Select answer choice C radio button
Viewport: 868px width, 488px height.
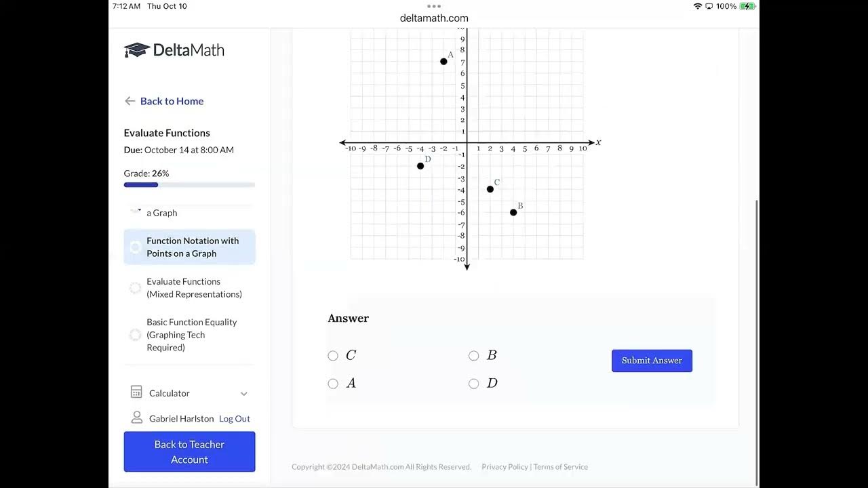(333, 356)
